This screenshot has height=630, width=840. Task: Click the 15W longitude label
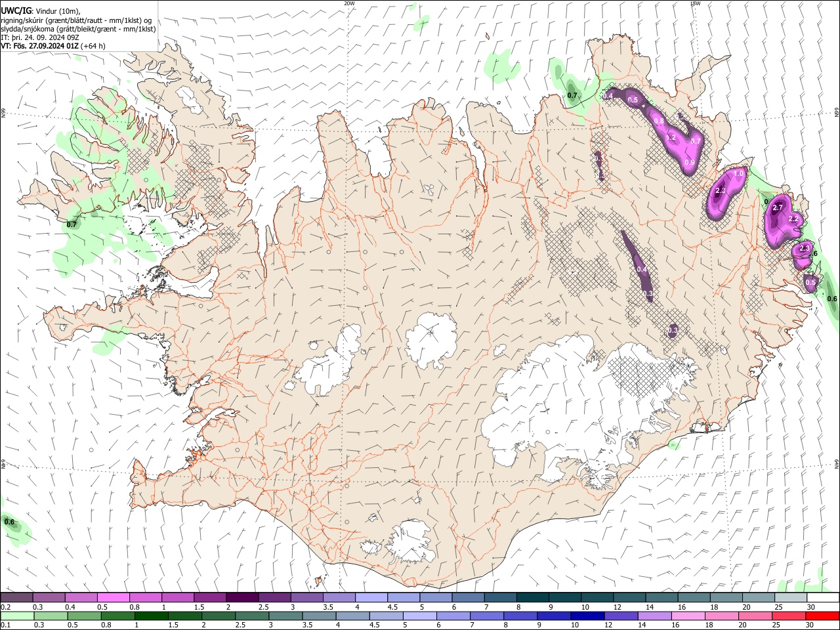pos(695,3)
